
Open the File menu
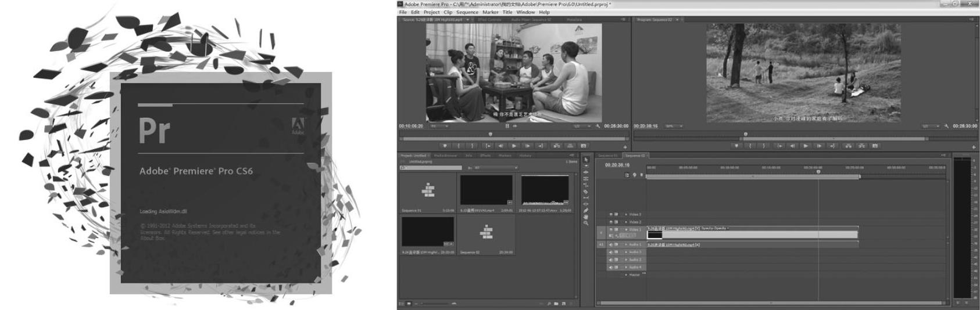(403, 12)
